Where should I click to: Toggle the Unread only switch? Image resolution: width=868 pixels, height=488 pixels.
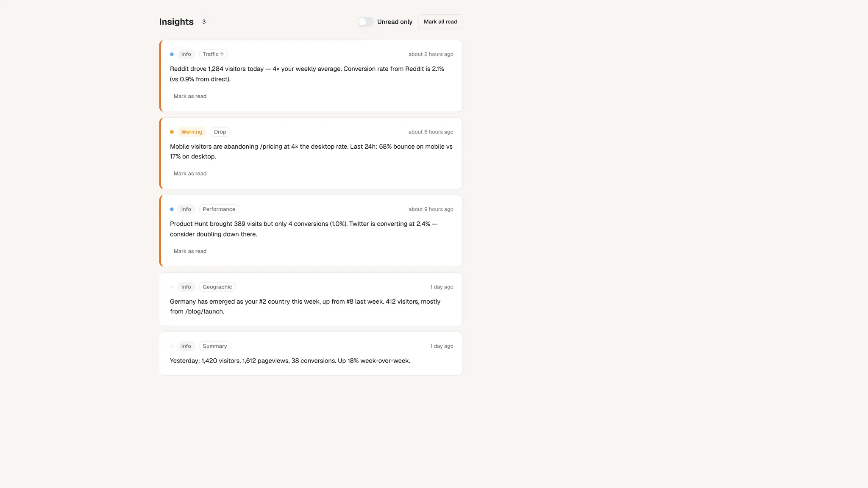click(x=365, y=22)
